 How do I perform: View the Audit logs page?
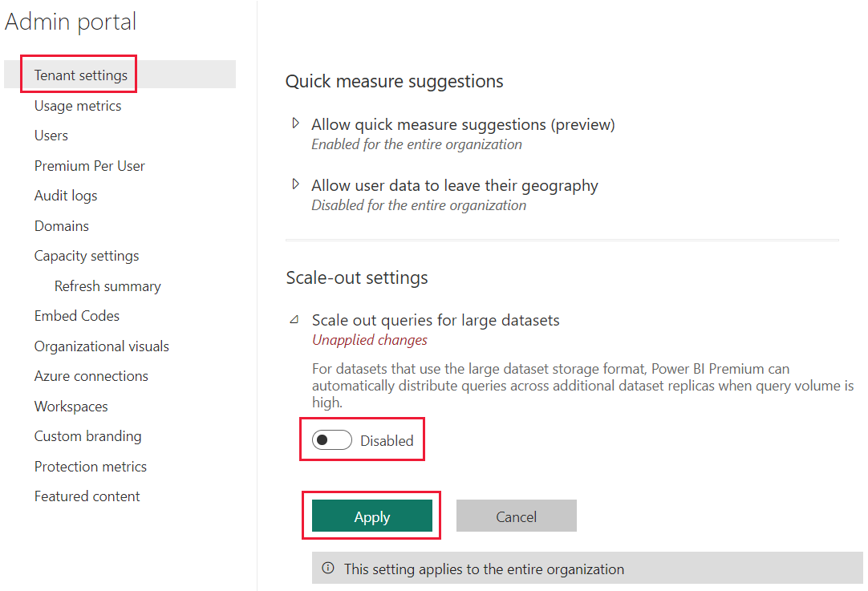(65, 195)
